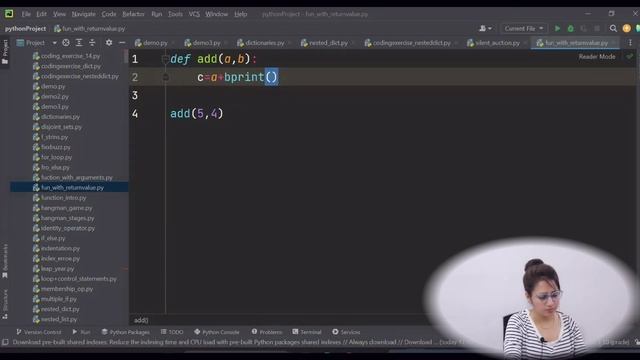
Task: Open the VCS menu
Action: [194, 14]
